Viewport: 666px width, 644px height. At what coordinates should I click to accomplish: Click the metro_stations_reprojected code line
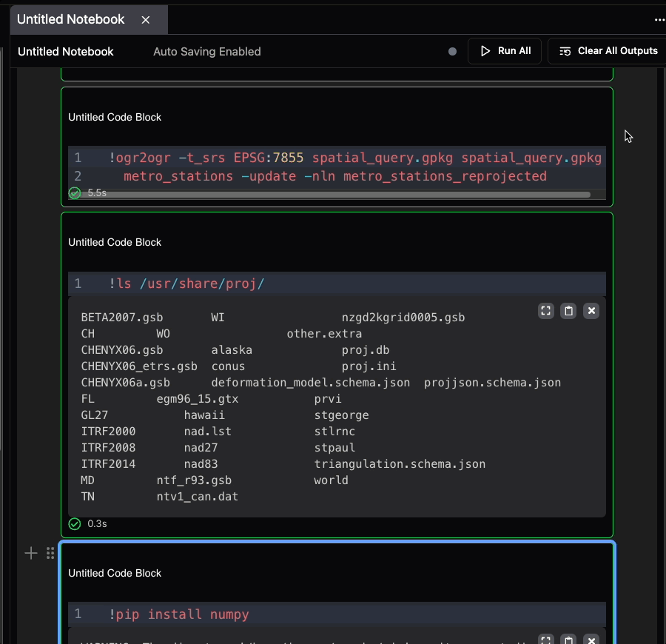tap(335, 176)
